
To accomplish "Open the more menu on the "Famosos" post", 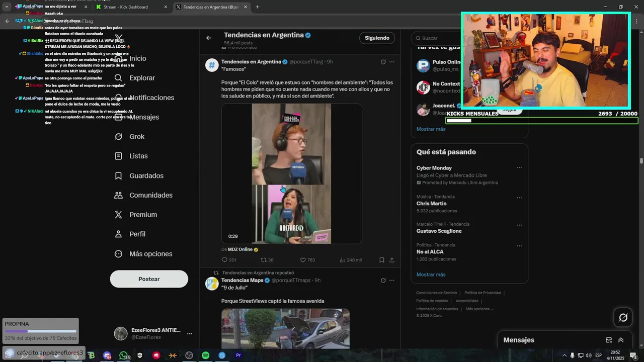I will (392, 62).
